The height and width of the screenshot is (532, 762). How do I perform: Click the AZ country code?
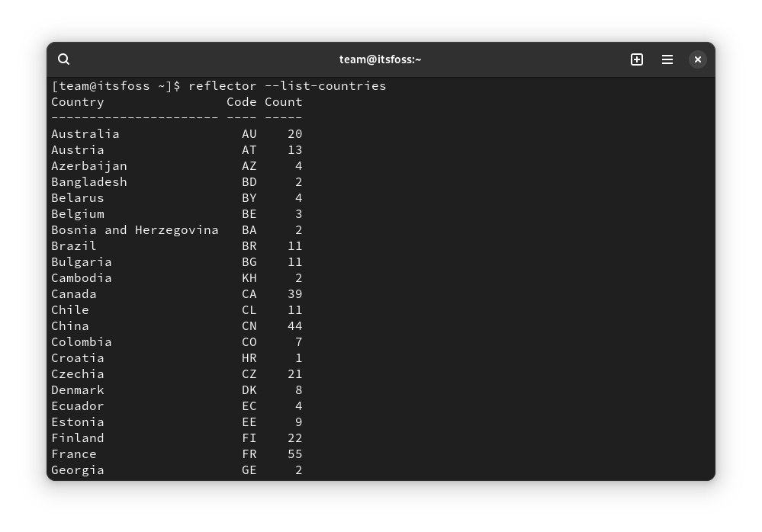pyautogui.click(x=249, y=166)
